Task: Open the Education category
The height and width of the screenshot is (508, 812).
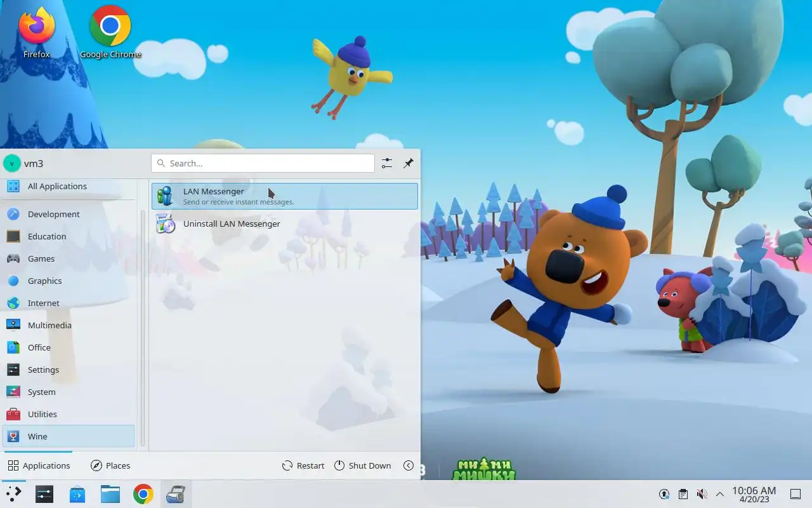Action: click(69, 236)
